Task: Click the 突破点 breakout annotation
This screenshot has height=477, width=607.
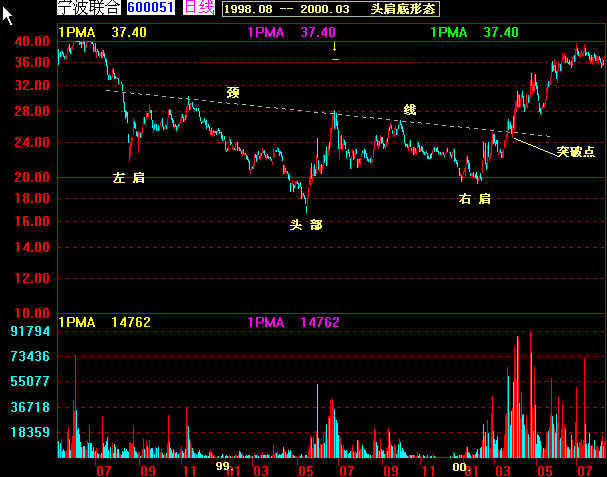Action: tap(575, 151)
